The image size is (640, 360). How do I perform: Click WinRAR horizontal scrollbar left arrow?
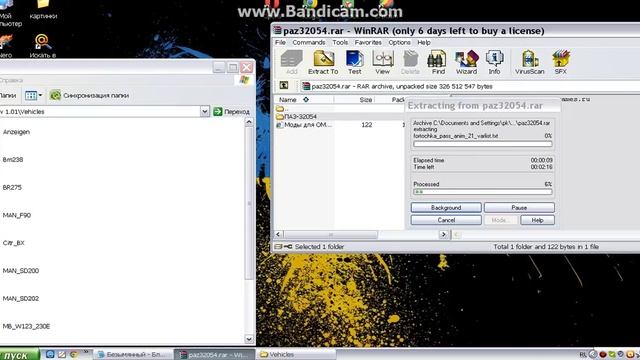tap(278, 234)
